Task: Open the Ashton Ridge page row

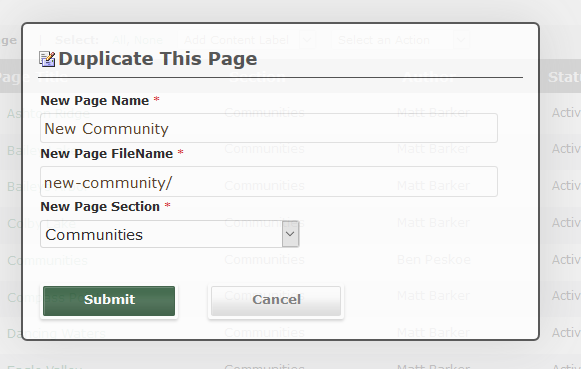Action: (49, 113)
